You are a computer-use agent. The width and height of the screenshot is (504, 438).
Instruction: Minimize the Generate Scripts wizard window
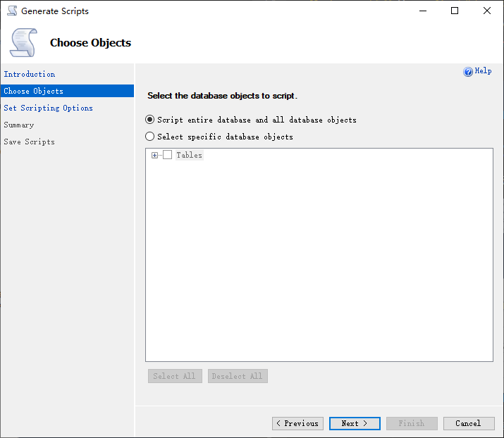[423, 11]
